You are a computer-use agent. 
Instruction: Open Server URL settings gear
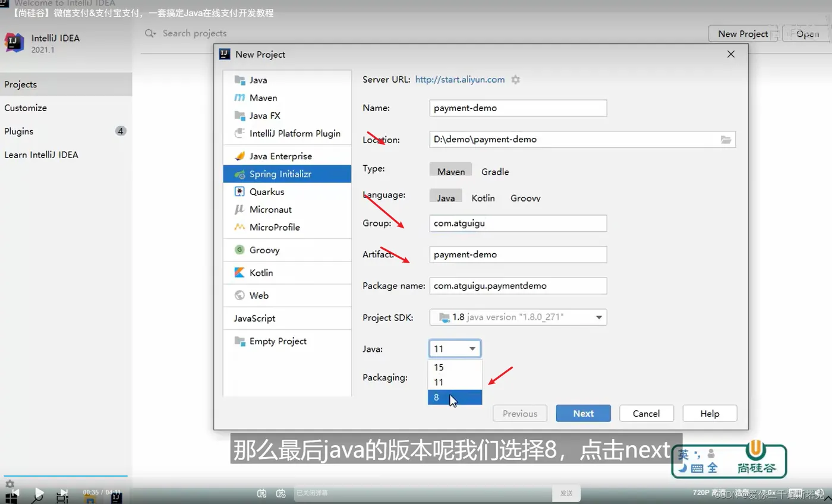516,80
